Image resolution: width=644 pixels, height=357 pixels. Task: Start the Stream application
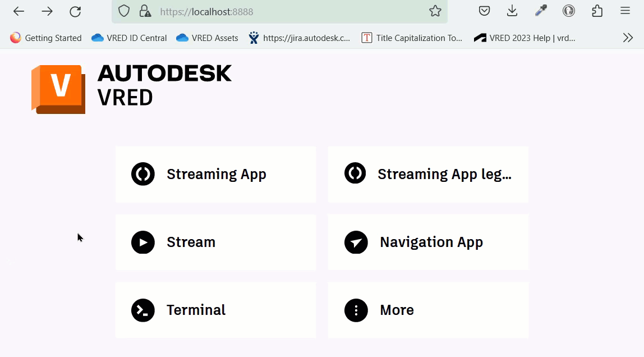pos(216,242)
